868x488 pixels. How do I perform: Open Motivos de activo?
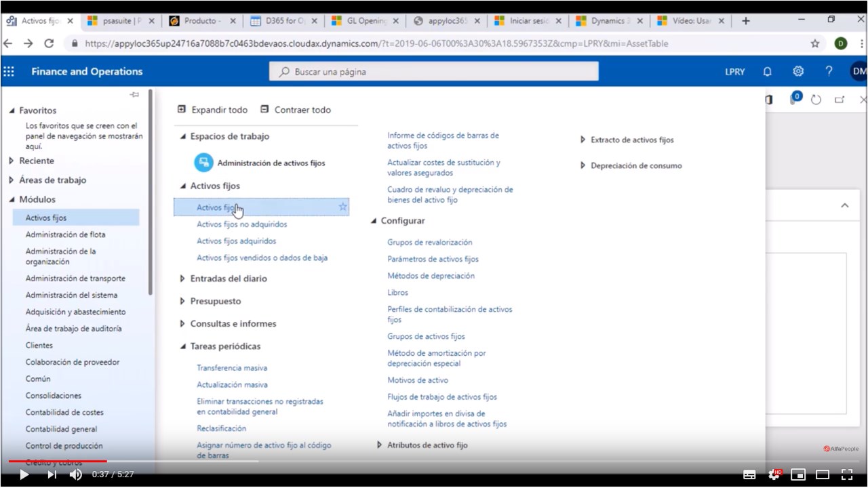point(418,380)
